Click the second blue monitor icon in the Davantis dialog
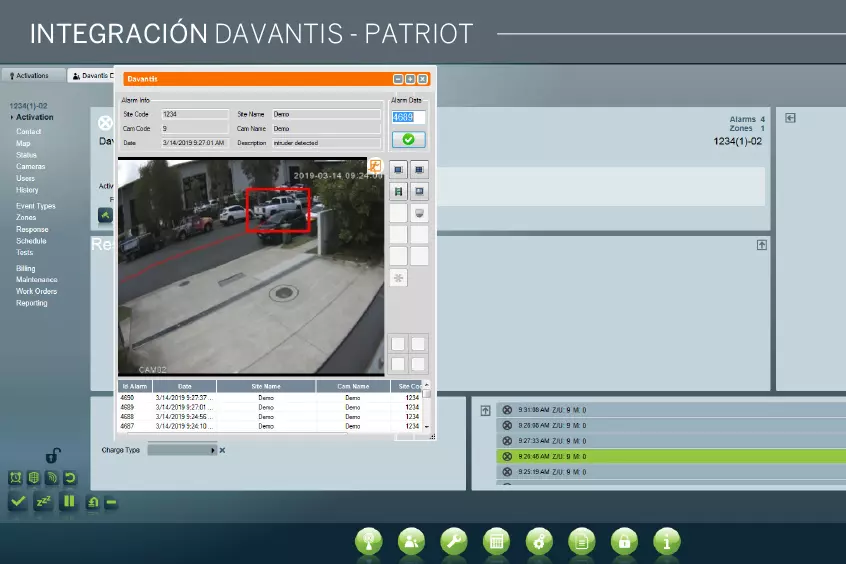Screen dimensions: 846x564 [419, 169]
